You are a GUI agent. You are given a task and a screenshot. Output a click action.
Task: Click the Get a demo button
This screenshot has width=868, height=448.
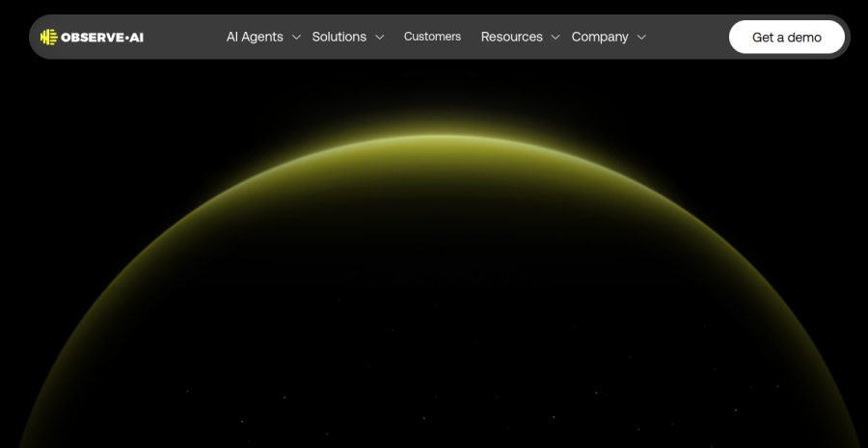[787, 37]
